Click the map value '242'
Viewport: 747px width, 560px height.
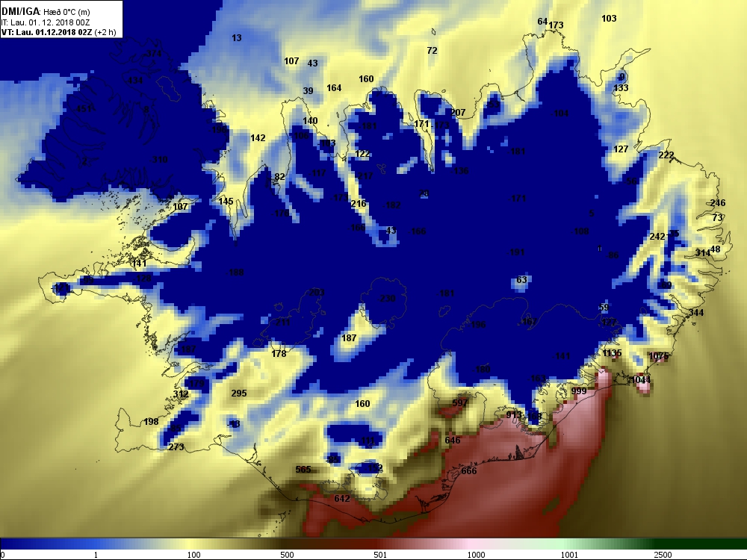point(657,237)
